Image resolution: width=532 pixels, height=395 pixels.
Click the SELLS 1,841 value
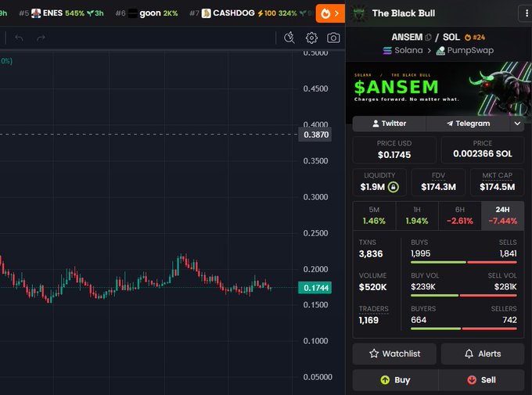pos(508,253)
